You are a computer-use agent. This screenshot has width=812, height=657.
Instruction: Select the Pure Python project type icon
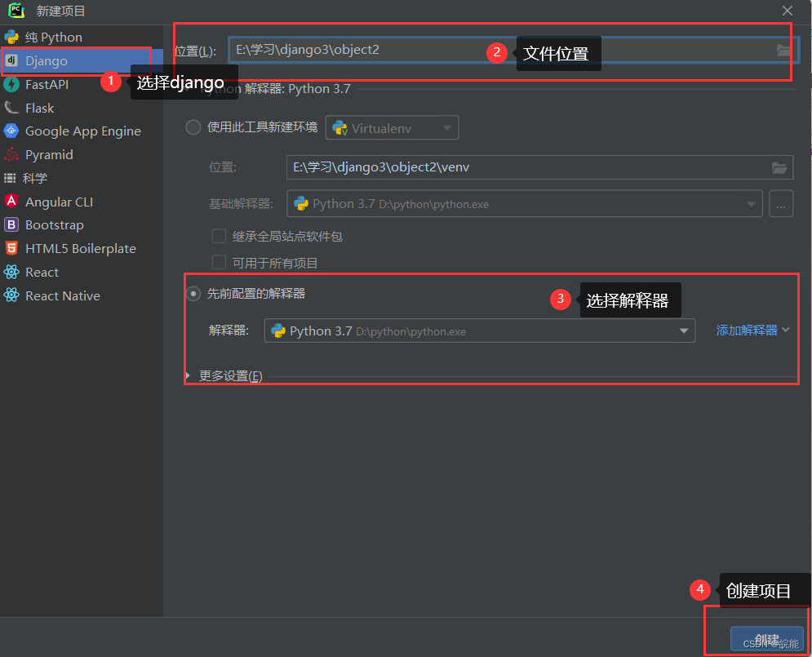(11, 38)
